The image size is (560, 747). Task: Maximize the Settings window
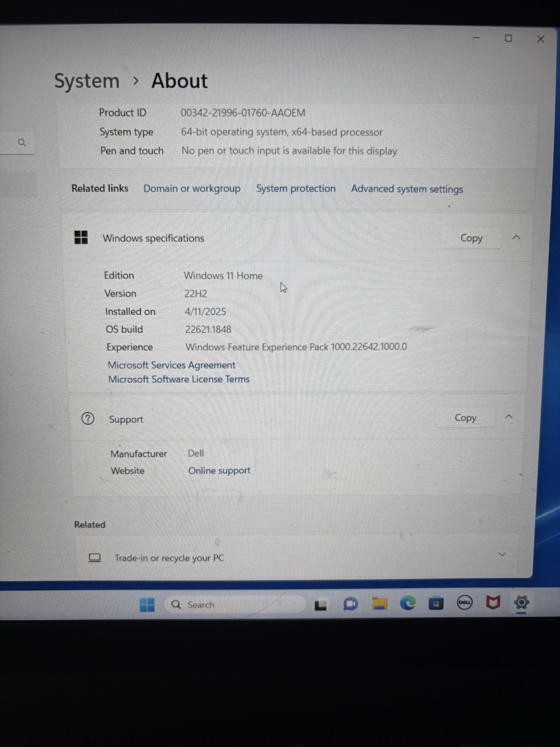(x=509, y=38)
